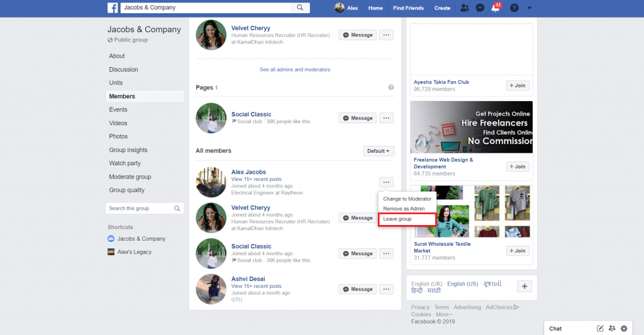
Task: Open the Home link in top bar
Action: click(x=375, y=8)
